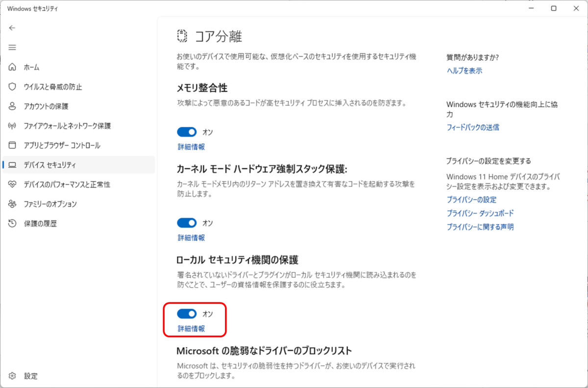588x388 pixels.
Task: Click the family icon for ファミリーのオプション
Action: point(13,204)
